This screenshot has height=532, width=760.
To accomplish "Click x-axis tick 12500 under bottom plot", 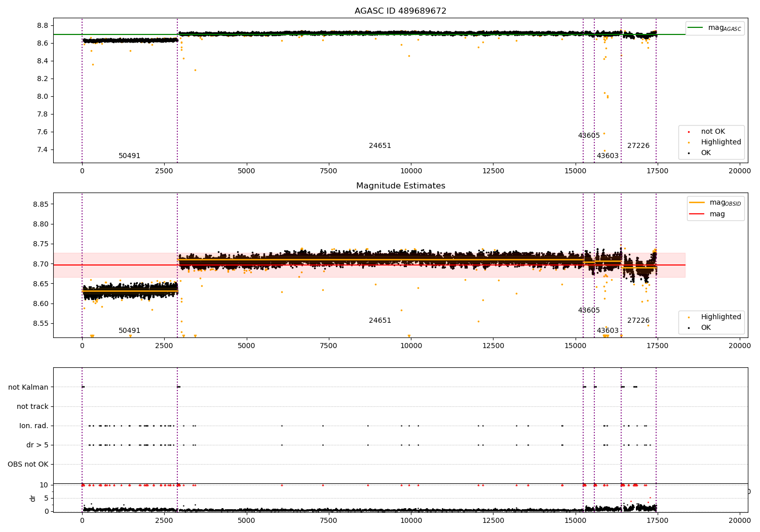I will pos(493,520).
